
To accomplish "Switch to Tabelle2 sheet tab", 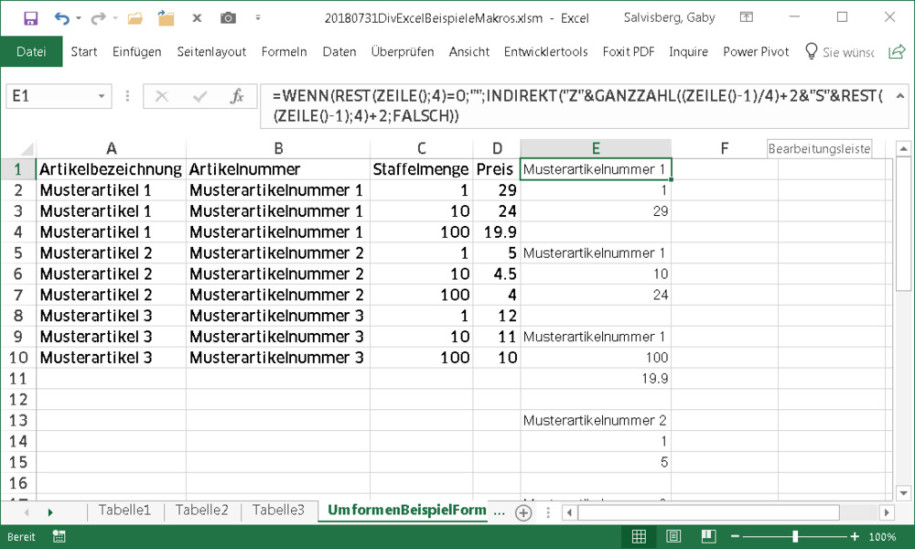I will click(201, 510).
